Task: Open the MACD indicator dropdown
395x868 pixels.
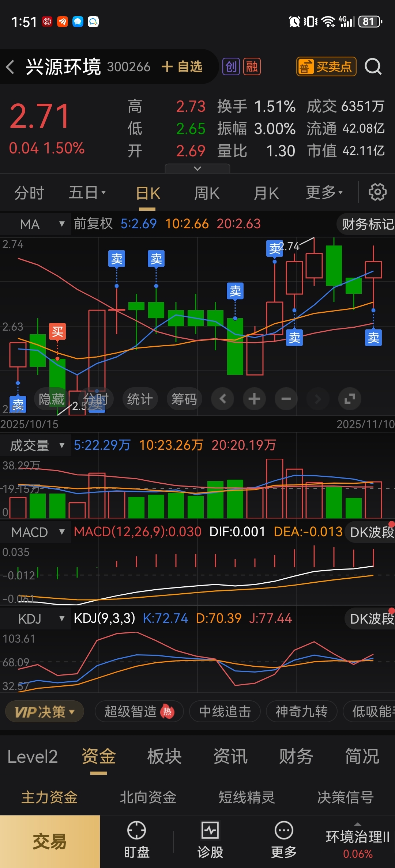Action: click(x=35, y=532)
